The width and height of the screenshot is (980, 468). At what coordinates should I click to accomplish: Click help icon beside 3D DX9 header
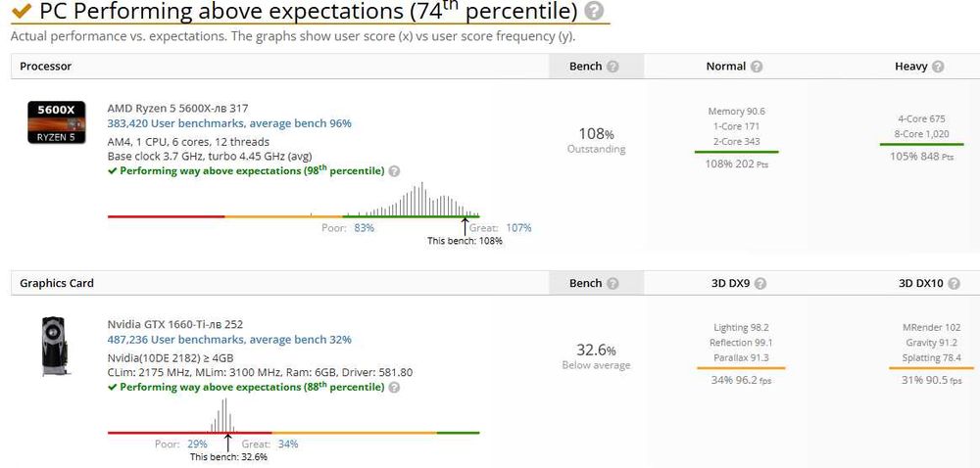click(760, 283)
